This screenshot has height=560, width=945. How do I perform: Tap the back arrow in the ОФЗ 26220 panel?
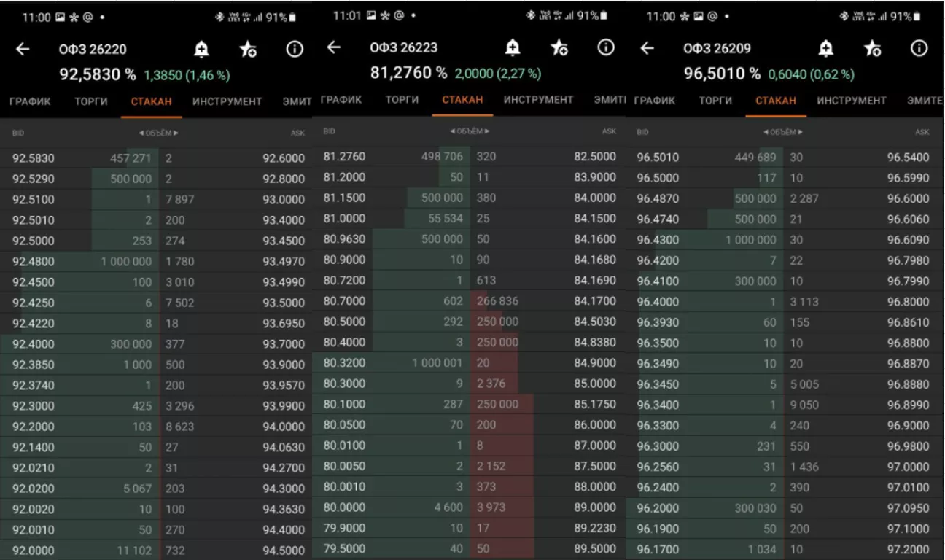pyautogui.click(x=23, y=49)
